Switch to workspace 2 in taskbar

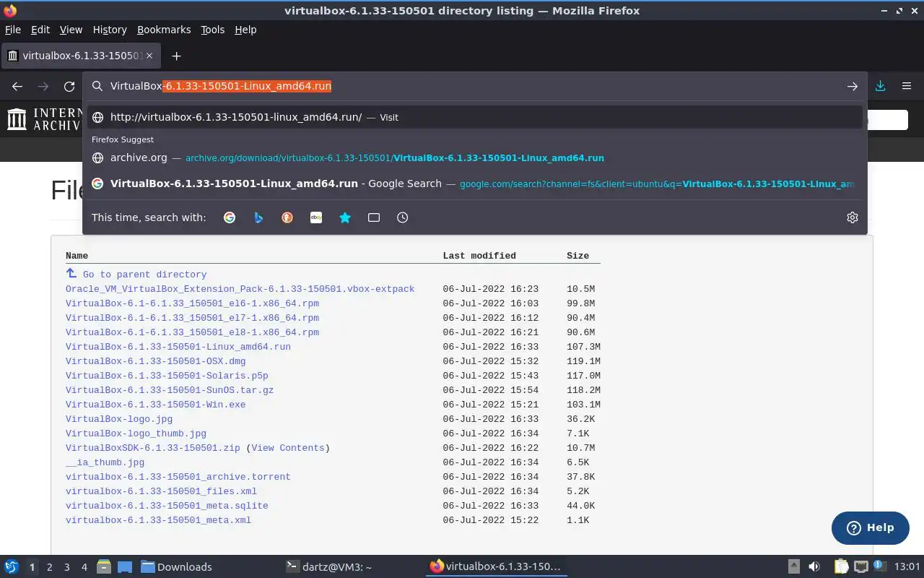coord(49,567)
